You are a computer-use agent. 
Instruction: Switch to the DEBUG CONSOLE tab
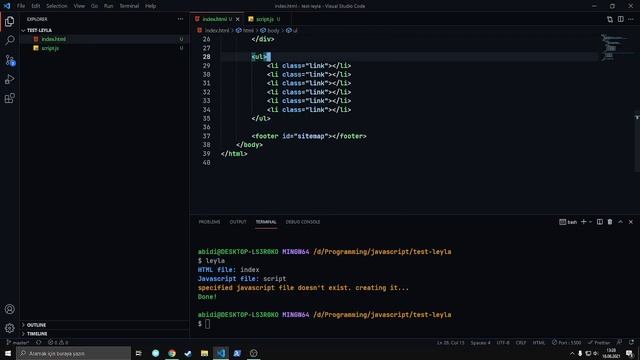coord(302,222)
